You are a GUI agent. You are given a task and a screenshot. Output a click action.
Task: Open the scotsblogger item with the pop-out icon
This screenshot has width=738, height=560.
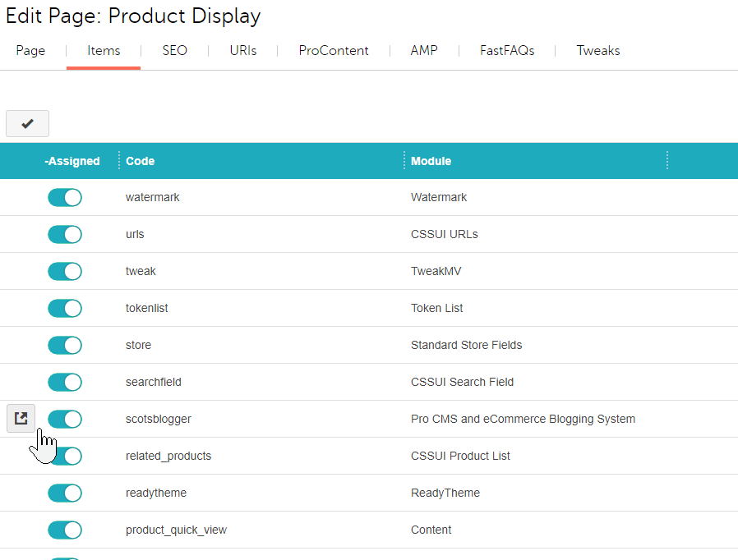click(x=21, y=419)
